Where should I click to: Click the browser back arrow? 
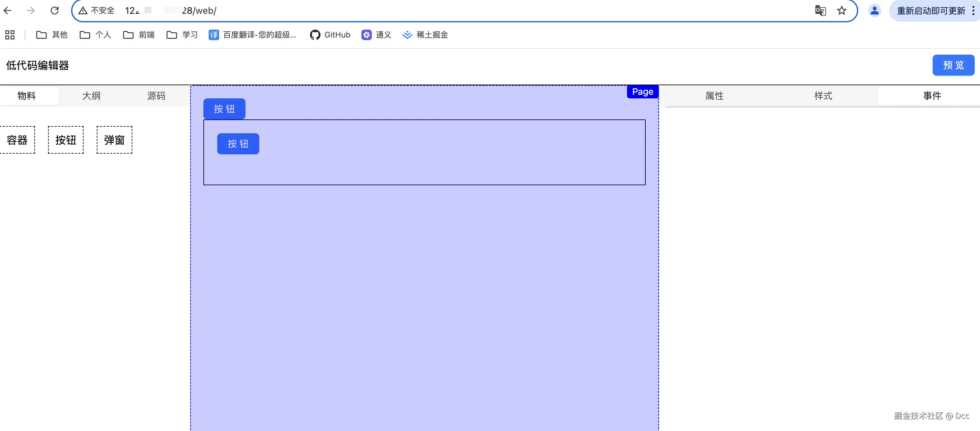[8, 11]
